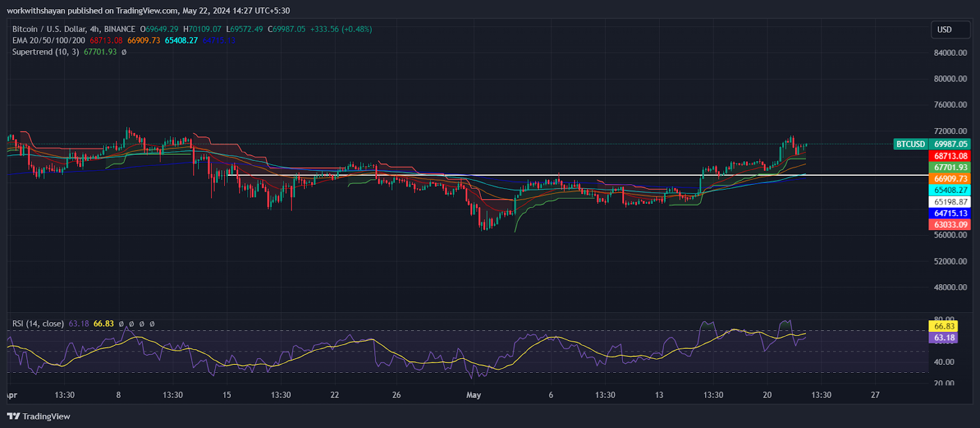
Task: Click the EMA 20/50/100/200 indicator legend
Action: (49, 40)
